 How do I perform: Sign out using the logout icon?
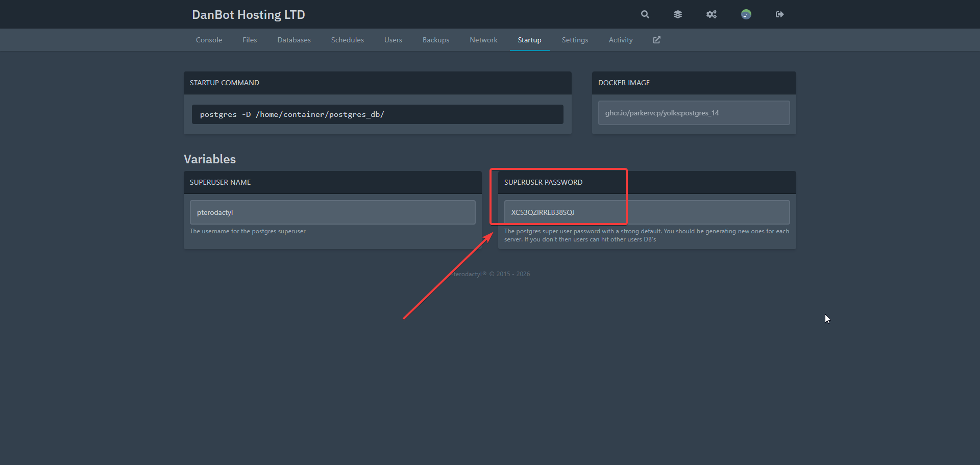(x=779, y=14)
